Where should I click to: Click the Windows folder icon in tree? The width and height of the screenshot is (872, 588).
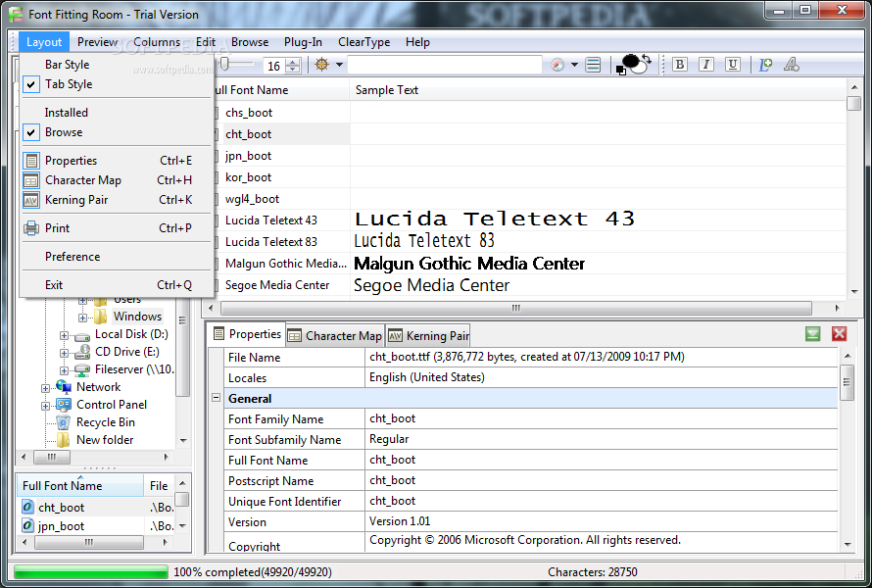point(101,317)
